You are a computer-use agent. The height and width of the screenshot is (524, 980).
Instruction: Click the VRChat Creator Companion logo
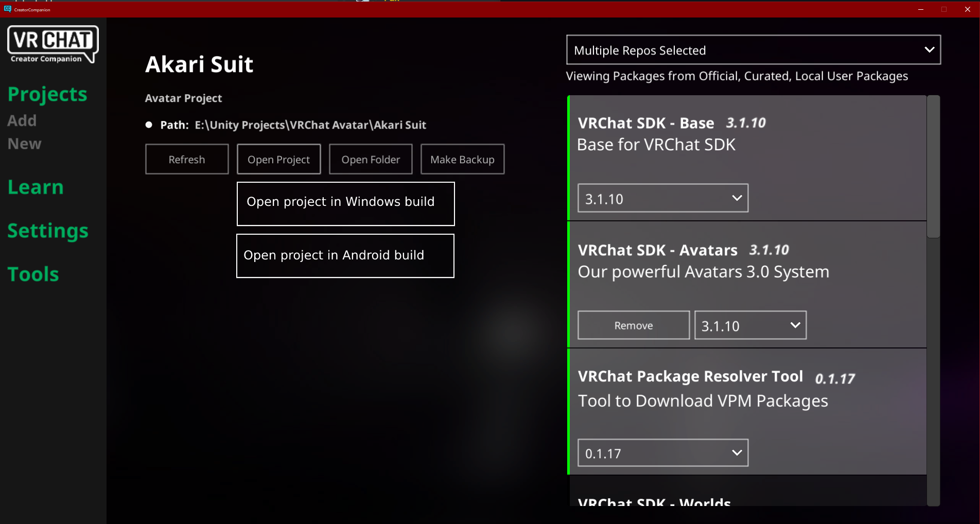pos(51,44)
